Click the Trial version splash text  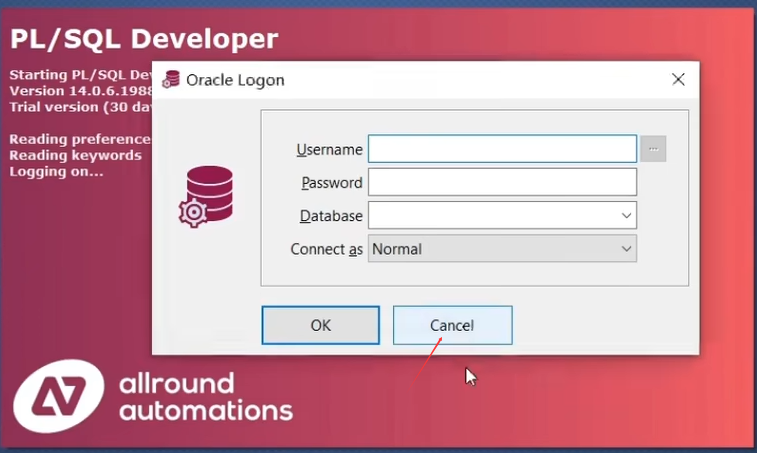(x=81, y=107)
